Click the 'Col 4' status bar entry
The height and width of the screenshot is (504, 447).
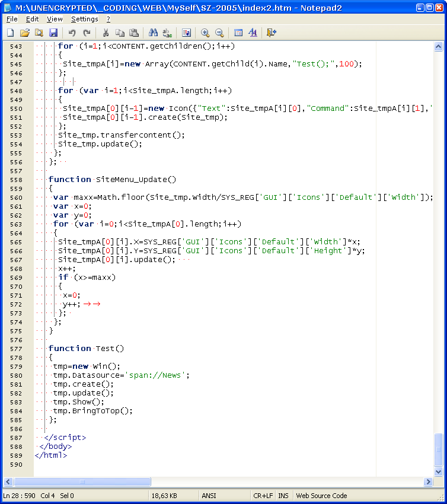click(47, 496)
